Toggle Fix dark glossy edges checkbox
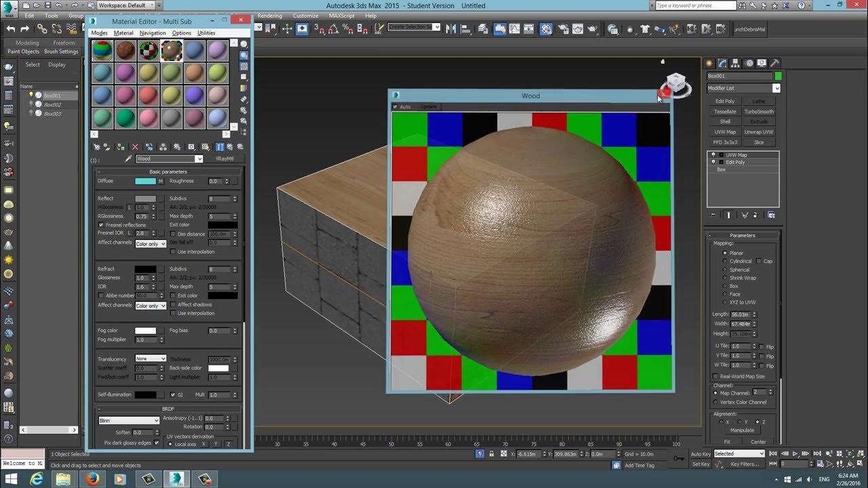Image resolution: width=868 pixels, height=488 pixels. [157, 443]
